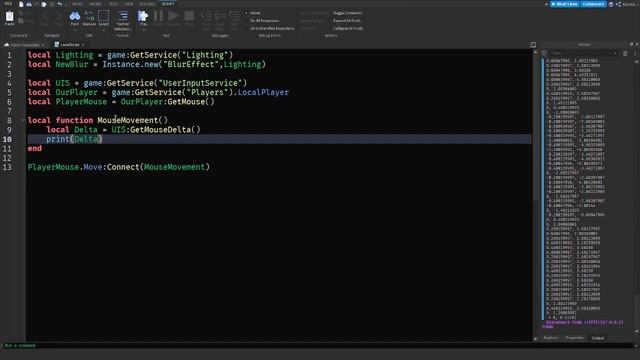Click the share icon near username
Screen dimensions: 640x360
tap(618, 4)
